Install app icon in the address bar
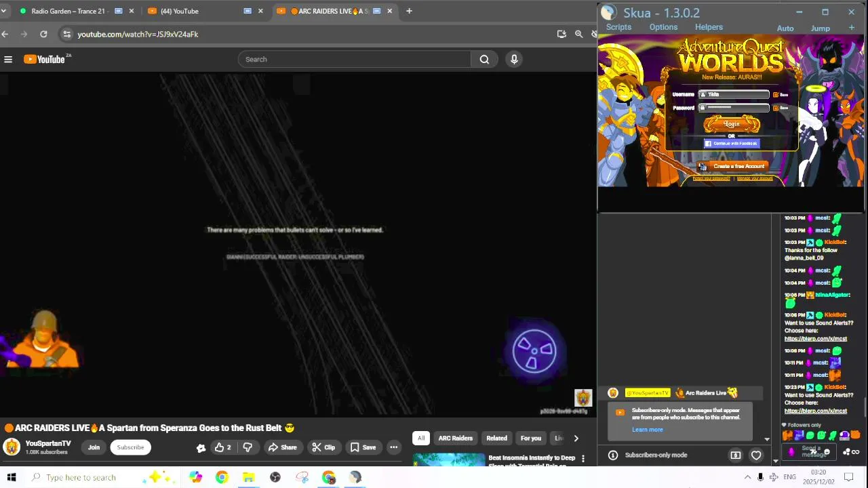Image resolution: width=868 pixels, height=488 pixels. (x=561, y=34)
